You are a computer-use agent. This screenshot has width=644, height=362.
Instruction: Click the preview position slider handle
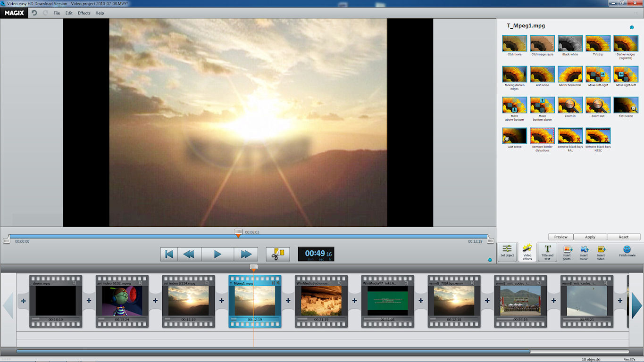pyautogui.click(x=238, y=232)
